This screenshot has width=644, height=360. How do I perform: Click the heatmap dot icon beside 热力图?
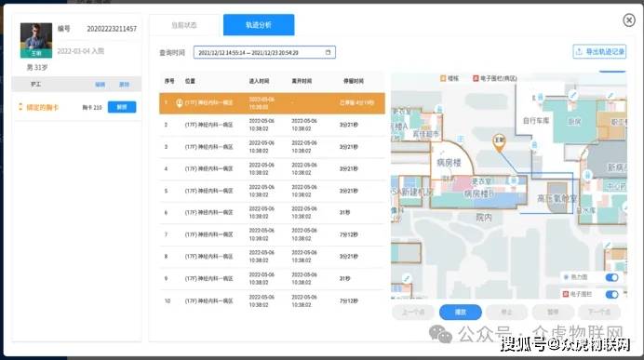(566, 277)
